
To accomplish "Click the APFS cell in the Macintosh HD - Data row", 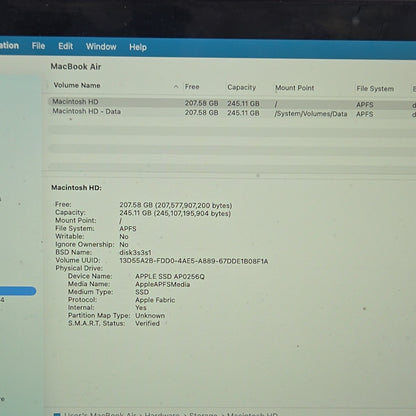I will pos(365,114).
